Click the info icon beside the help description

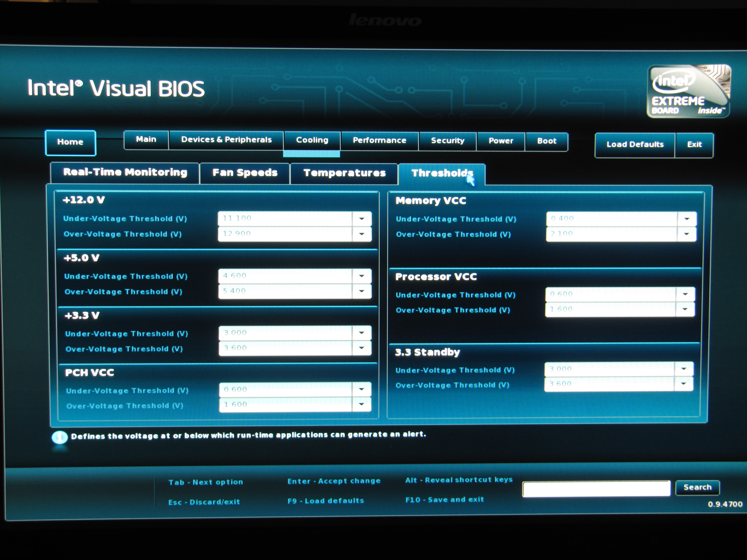[x=60, y=437]
